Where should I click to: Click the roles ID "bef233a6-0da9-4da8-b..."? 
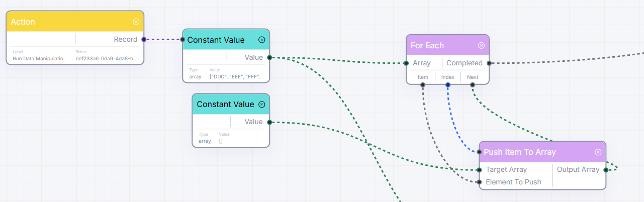(x=107, y=58)
